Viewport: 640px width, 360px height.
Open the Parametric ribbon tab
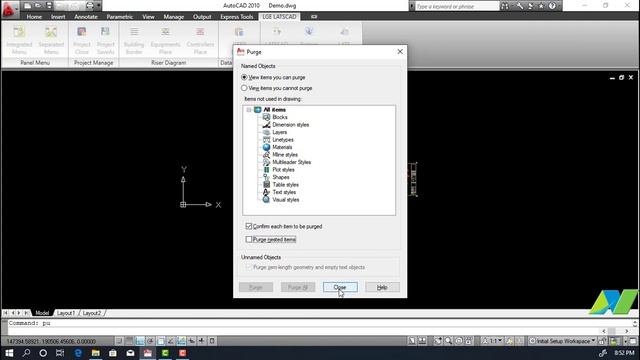(120, 17)
